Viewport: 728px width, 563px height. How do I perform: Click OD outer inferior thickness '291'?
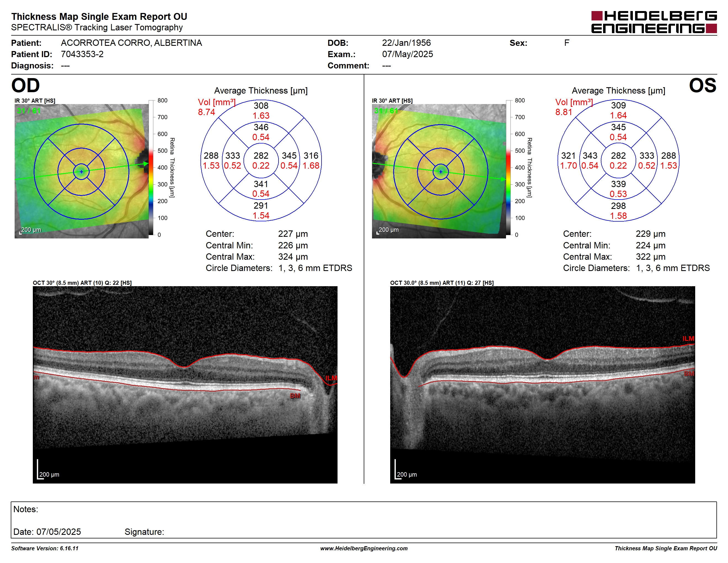261,206
